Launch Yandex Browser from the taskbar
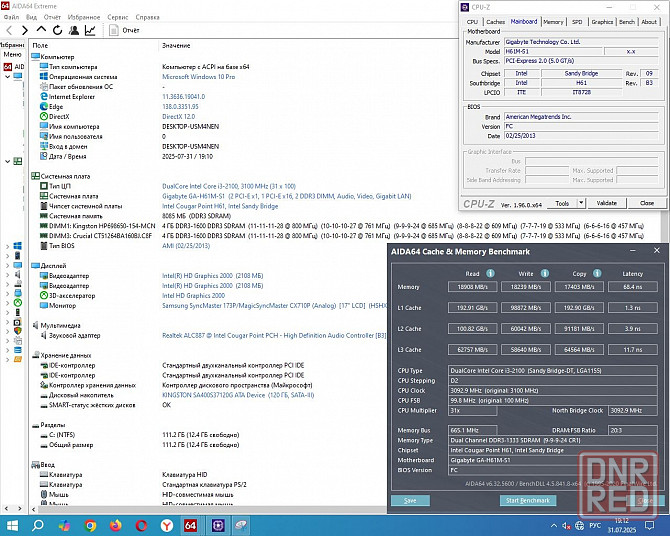This screenshot has height=536, width=670. click(167, 525)
